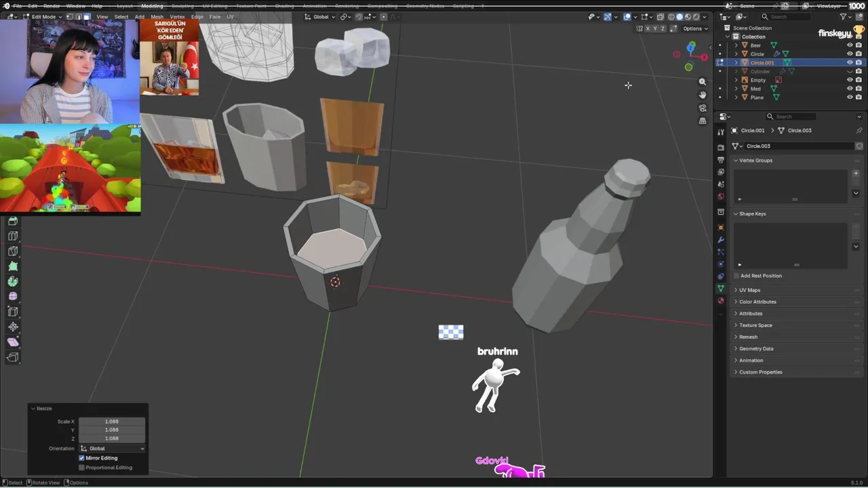The width and height of the screenshot is (868, 488).
Task: Toggle Y axis mirror button
Action: (655, 28)
